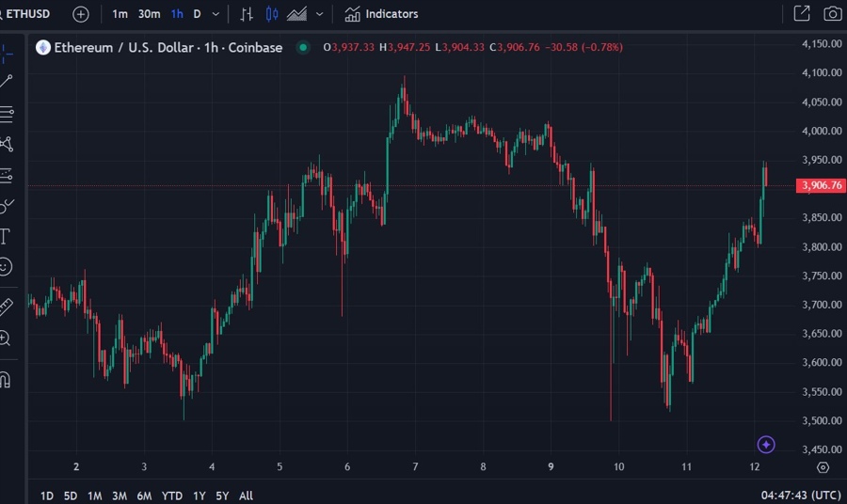Open the text annotation tool
The height and width of the screenshot is (504, 847).
pos(6,236)
